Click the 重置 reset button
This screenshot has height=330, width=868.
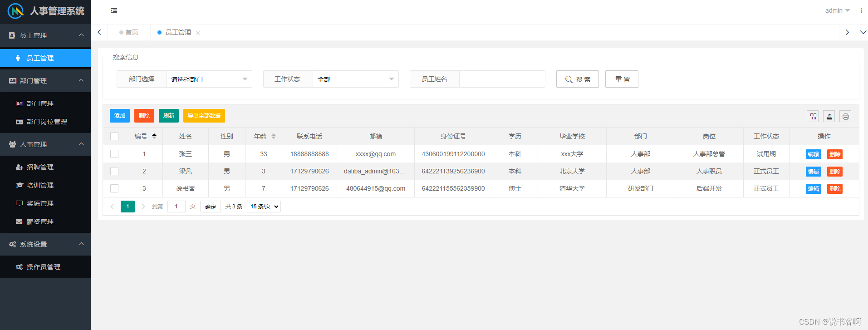click(622, 79)
